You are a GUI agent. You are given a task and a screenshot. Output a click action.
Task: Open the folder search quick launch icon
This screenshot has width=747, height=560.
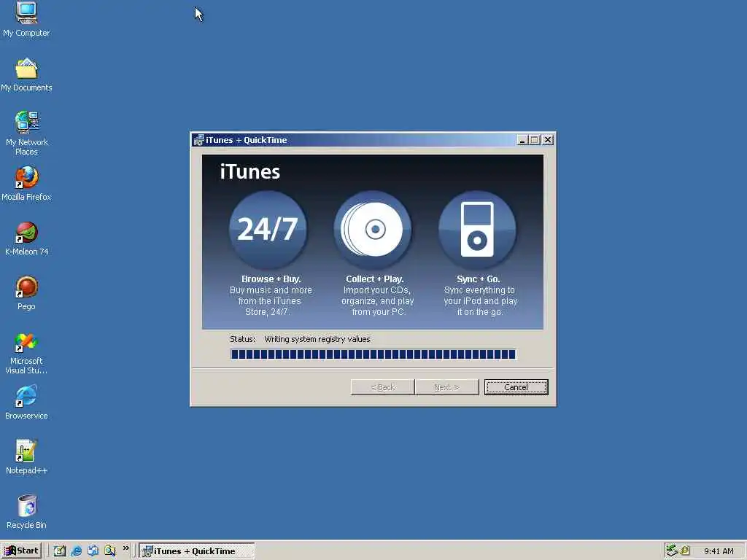pos(109,551)
